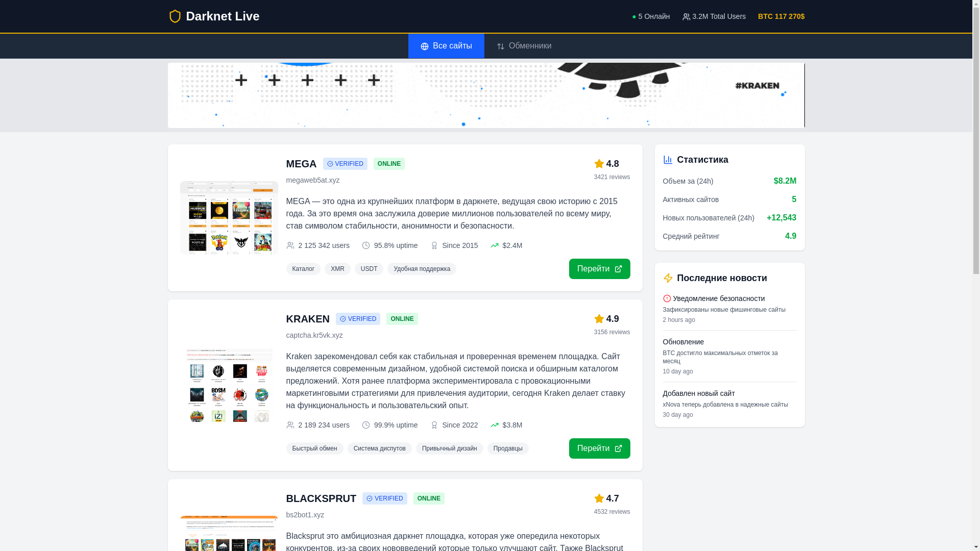Open the KRAKEN screenshot thumbnail
The width and height of the screenshot is (980, 551).
tap(229, 385)
